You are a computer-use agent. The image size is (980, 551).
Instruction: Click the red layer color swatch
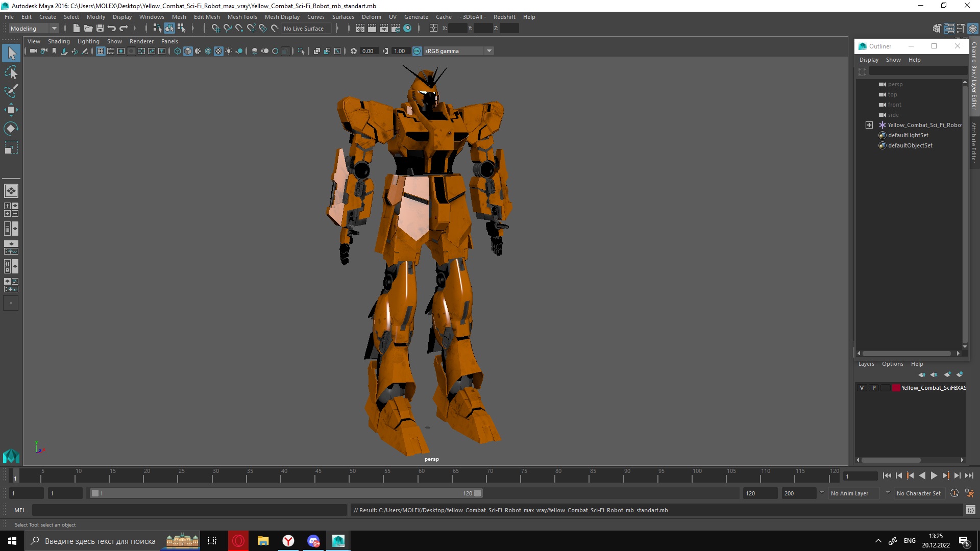click(896, 388)
